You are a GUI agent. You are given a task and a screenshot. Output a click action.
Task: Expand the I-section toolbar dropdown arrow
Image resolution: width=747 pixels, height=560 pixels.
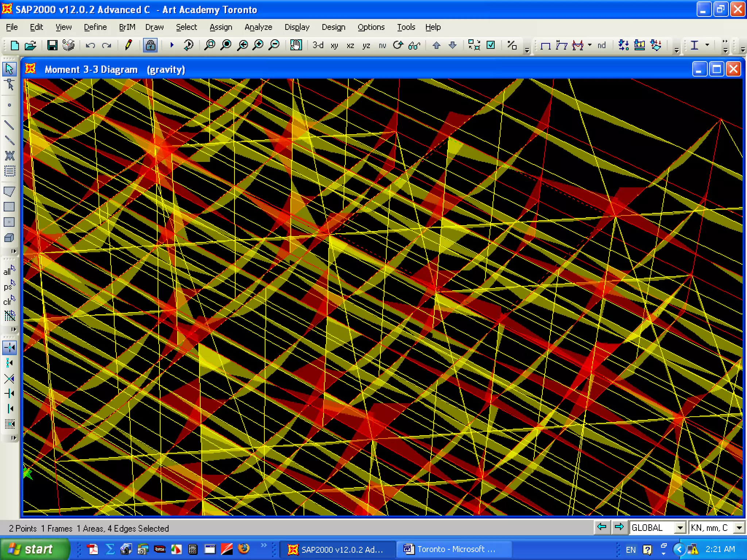(x=707, y=45)
